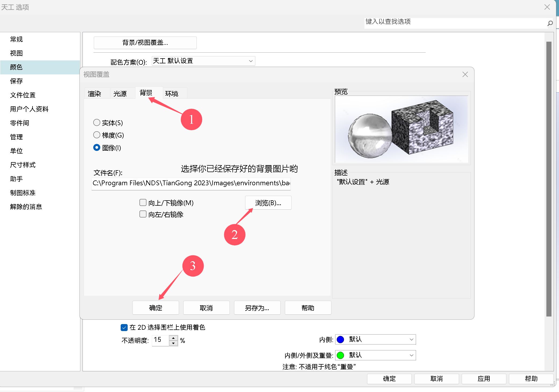Select the 颜色 options category
Screen dimensions: 559x392
tap(40, 67)
